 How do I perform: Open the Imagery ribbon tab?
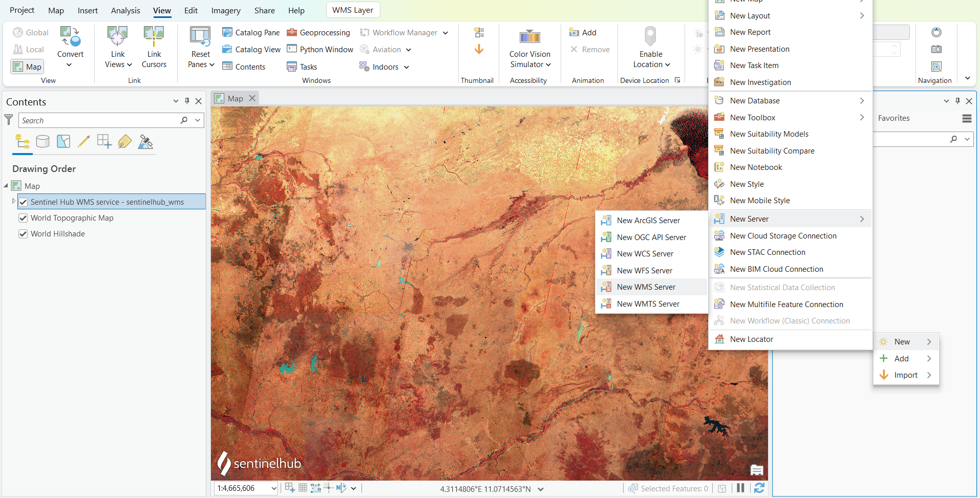coord(226,10)
